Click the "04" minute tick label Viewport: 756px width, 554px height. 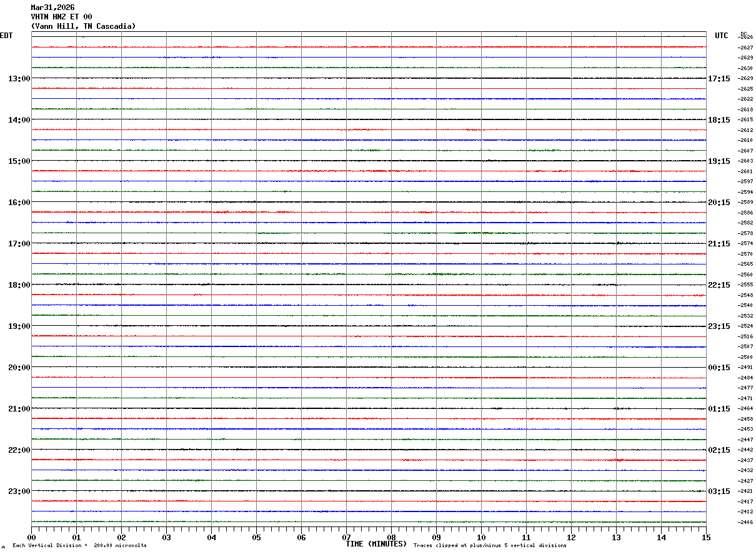(x=211, y=537)
